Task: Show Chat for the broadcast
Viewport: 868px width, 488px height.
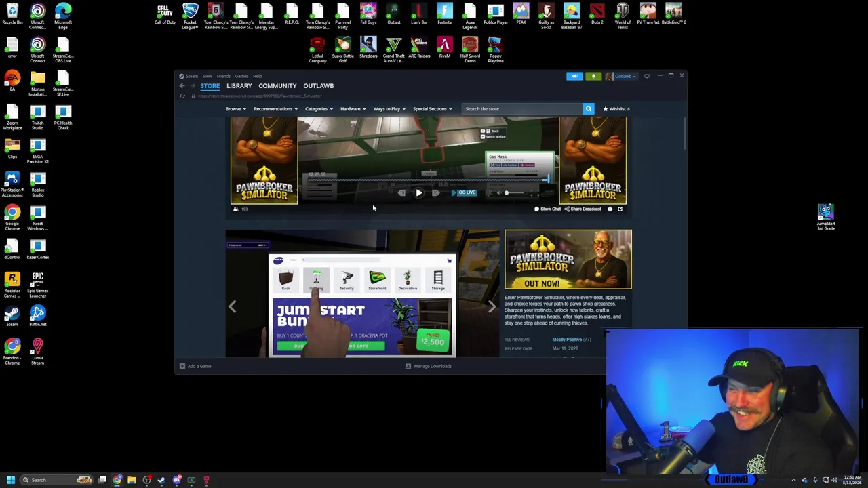Action: coord(548,209)
